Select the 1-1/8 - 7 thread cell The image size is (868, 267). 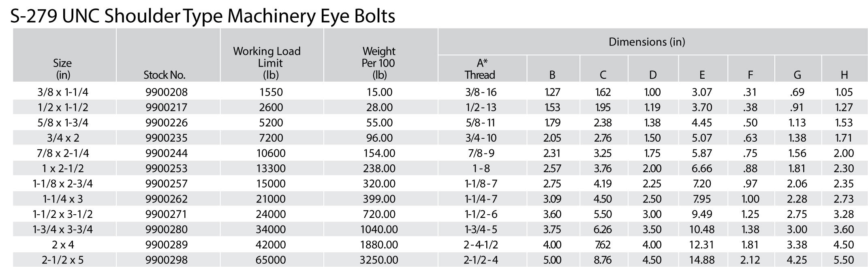[481, 184]
